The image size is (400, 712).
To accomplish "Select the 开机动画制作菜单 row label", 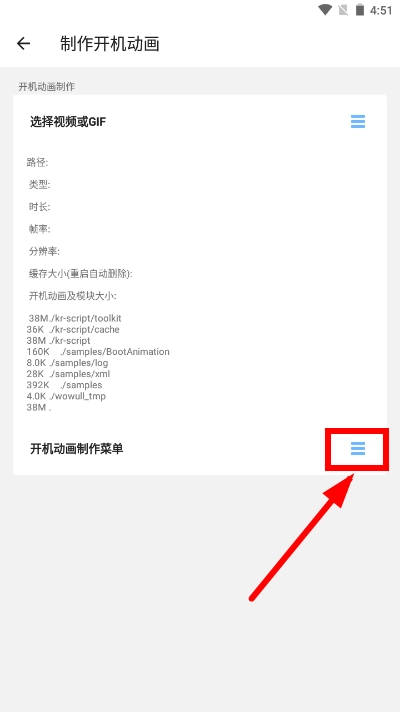I will 76,449.
